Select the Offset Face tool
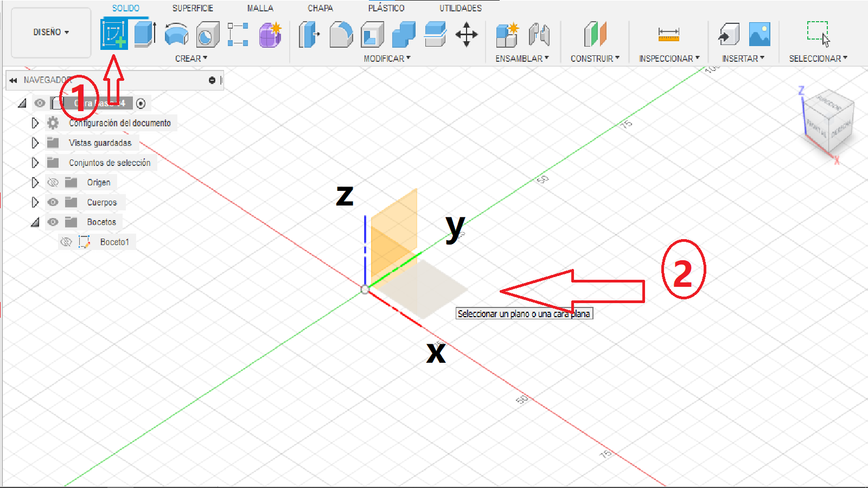The width and height of the screenshot is (868, 488). tap(435, 34)
